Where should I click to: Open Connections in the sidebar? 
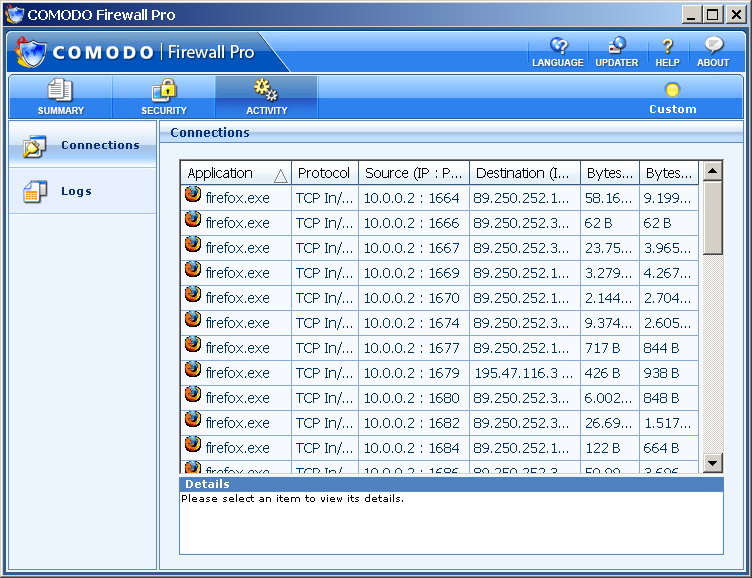[x=82, y=145]
